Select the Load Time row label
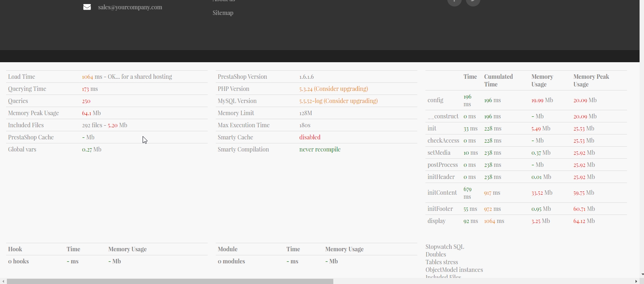The height and width of the screenshot is (284, 644). click(21, 77)
